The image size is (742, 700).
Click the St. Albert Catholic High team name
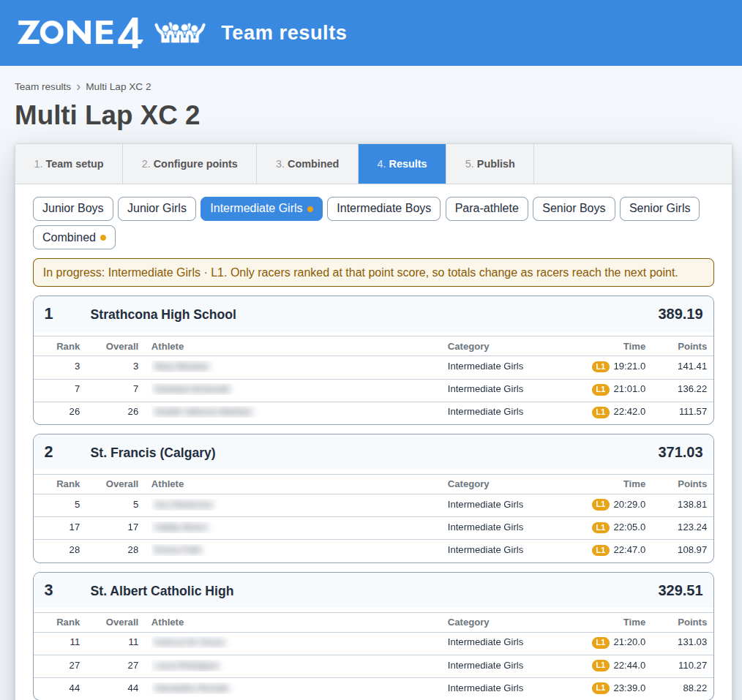[x=162, y=591]
